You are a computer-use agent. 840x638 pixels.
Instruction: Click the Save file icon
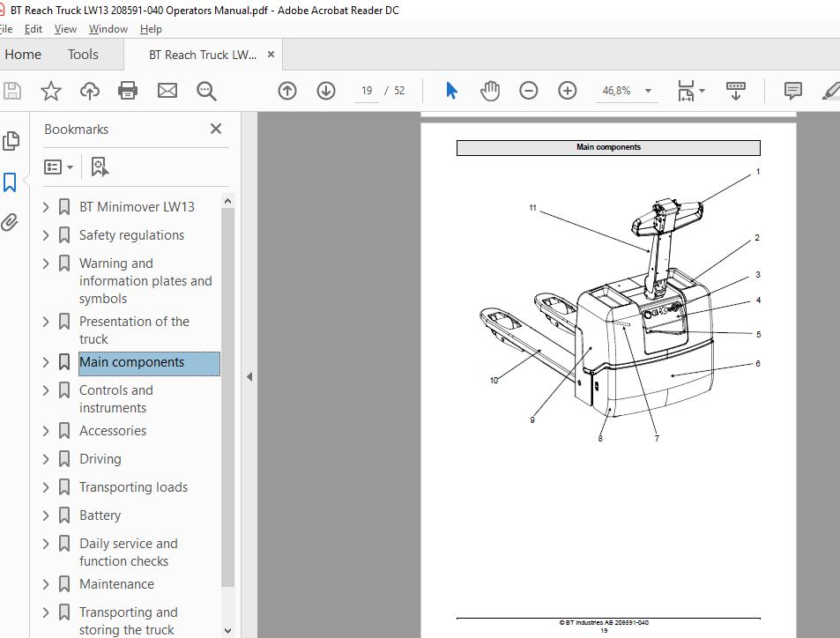pos(11,91)
